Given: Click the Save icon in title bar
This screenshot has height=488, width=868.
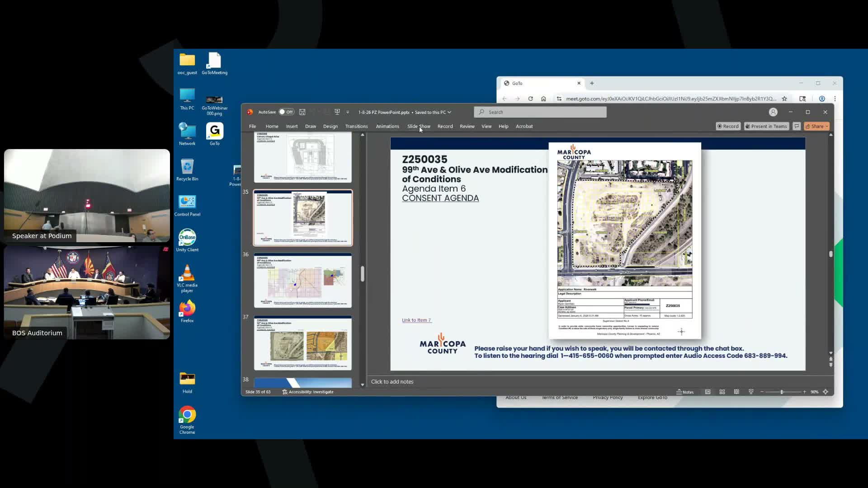Looking at the screenshot, I should [x=302, y=112].
